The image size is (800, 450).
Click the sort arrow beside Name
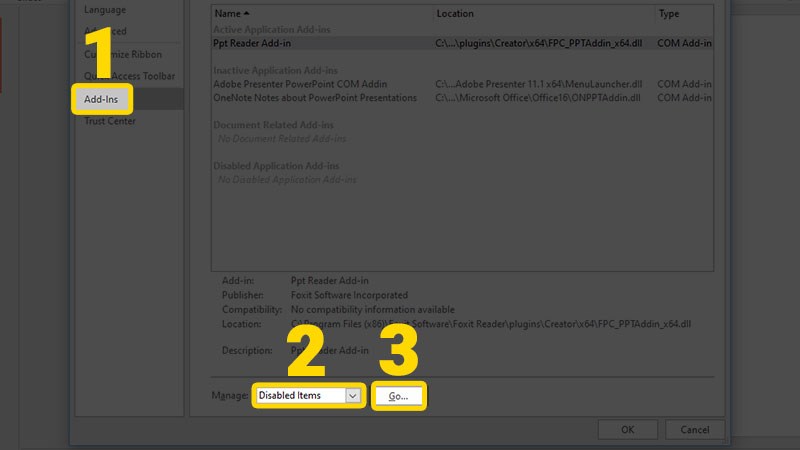coord(246,13)
